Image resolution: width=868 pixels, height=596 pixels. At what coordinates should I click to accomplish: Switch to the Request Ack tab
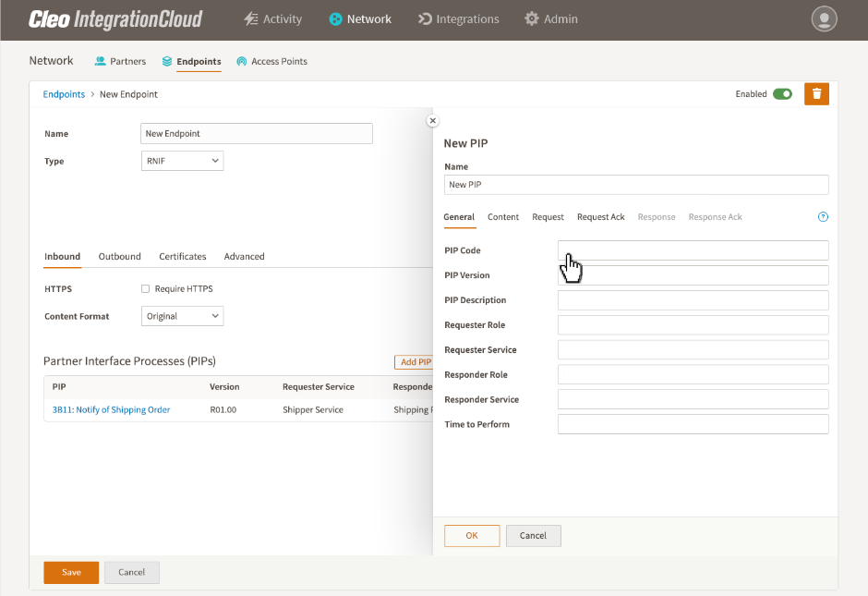coord(600,216)
